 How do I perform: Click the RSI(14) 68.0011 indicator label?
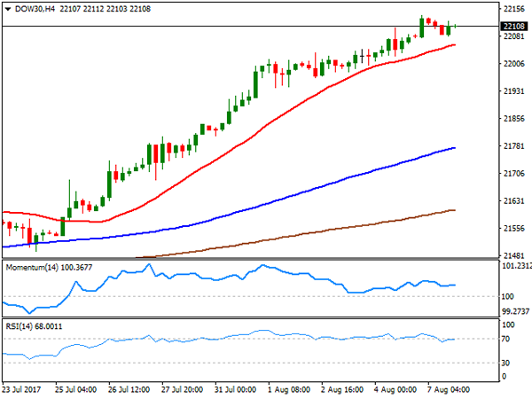click(34, 326)
